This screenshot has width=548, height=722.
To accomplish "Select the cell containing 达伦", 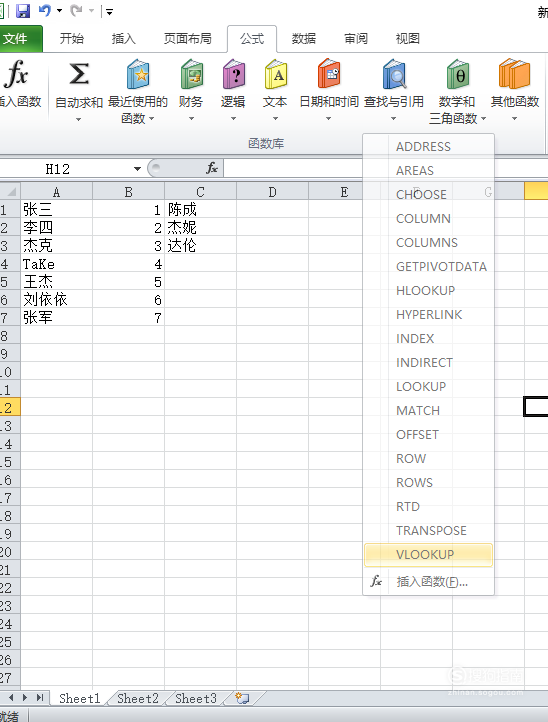I will [x=200, y=245].
